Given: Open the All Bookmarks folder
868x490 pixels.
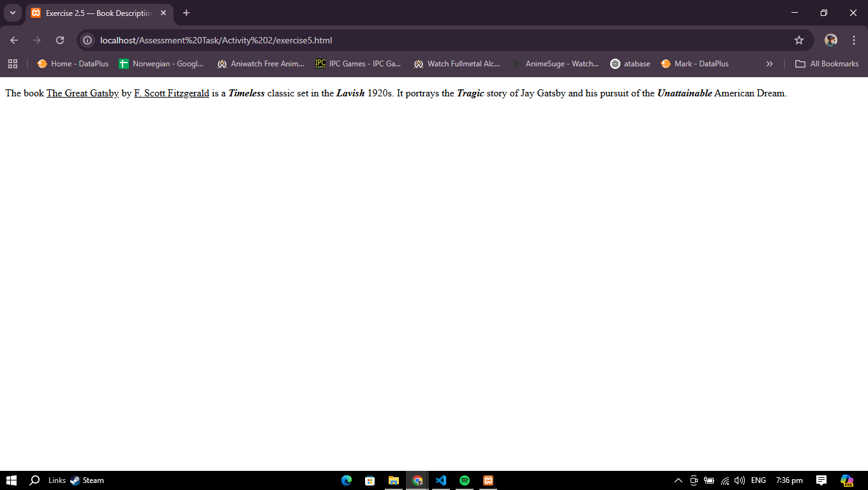Looking at the screenshot, I should pos(827,64).
